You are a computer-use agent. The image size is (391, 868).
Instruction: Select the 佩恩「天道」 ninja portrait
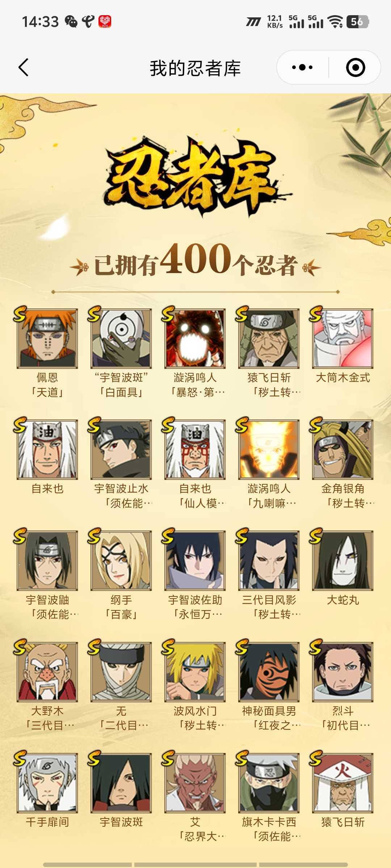click(47, 339)
